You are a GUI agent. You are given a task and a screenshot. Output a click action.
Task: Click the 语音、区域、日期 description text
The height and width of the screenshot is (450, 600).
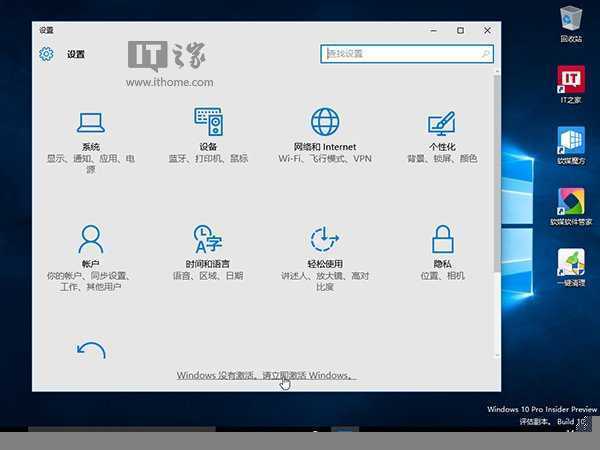(208, 276)
